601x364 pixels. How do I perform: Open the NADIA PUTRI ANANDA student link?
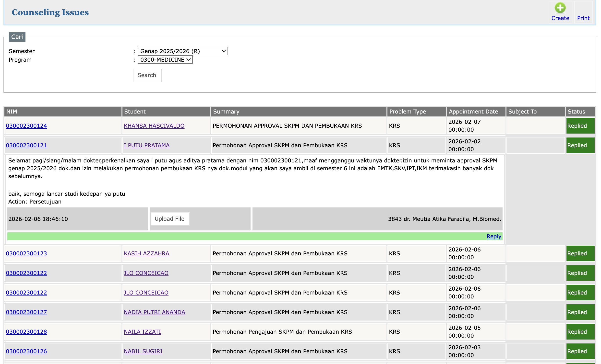click(154, 312)
